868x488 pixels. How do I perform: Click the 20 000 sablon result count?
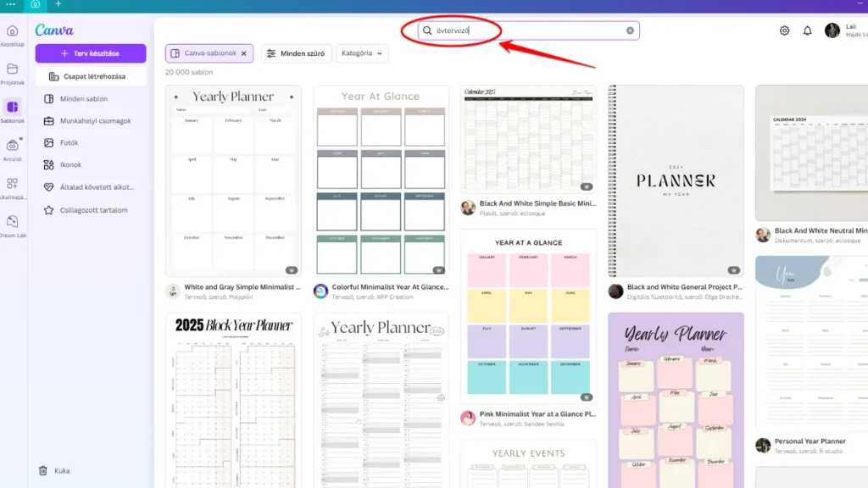[189, 72]
